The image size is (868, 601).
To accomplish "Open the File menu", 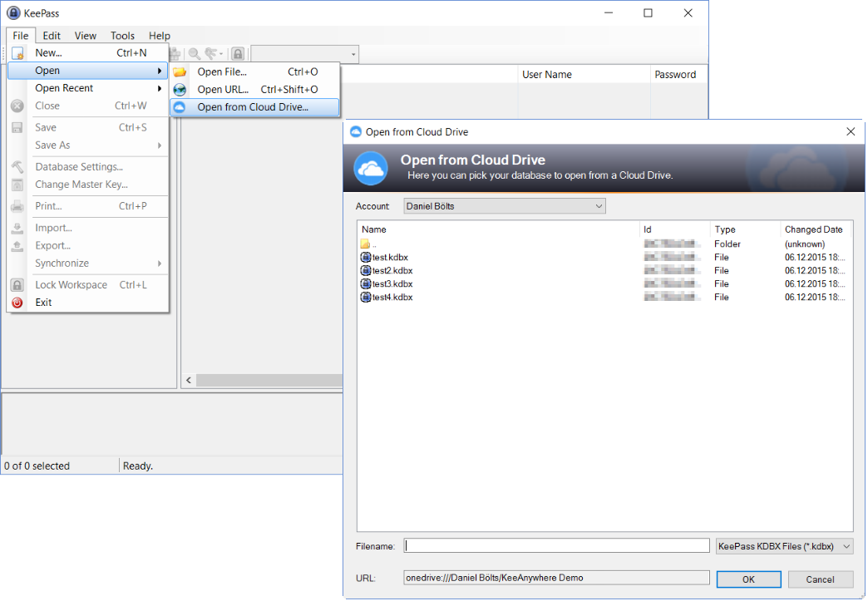I will pos(21,36).
